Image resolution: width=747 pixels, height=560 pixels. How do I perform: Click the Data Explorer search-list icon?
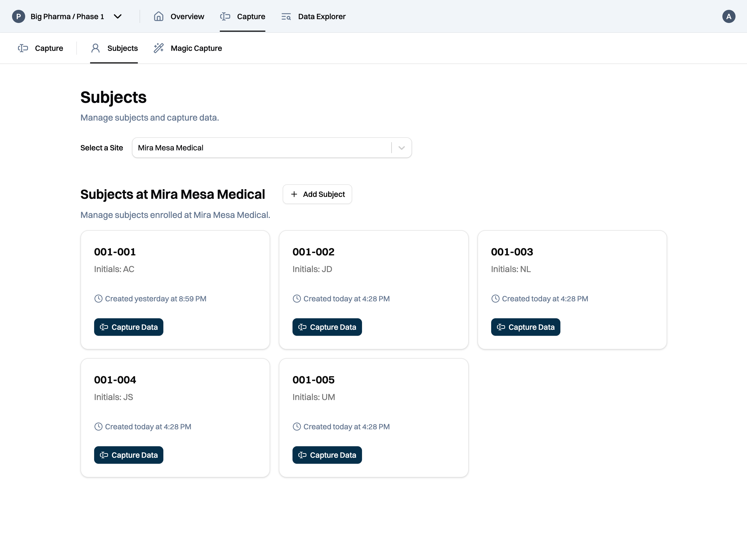[286, 16]
